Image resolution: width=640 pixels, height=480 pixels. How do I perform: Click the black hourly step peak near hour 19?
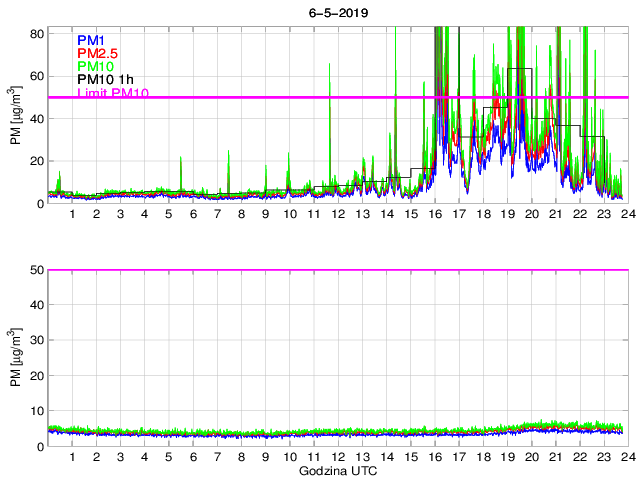click(519, 68)
